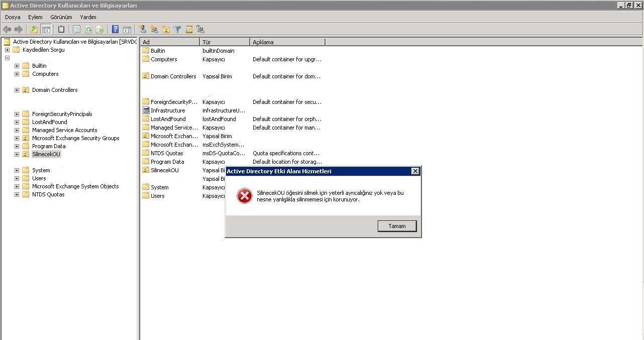Expand the Users node in the tree
Viewport: 644px width, 340px height.
[x=17, y=178]
